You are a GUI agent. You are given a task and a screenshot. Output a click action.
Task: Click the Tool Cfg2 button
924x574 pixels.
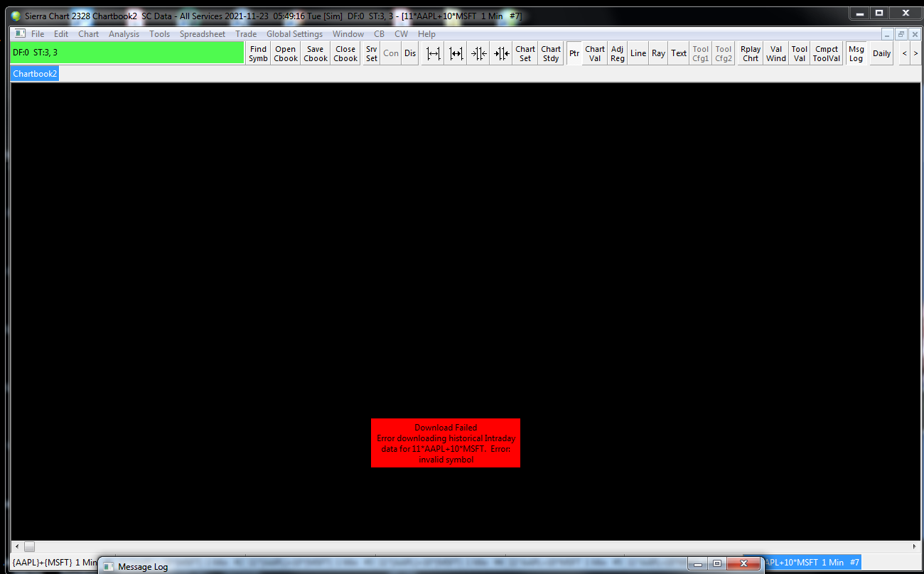click(x=724, y=53)
